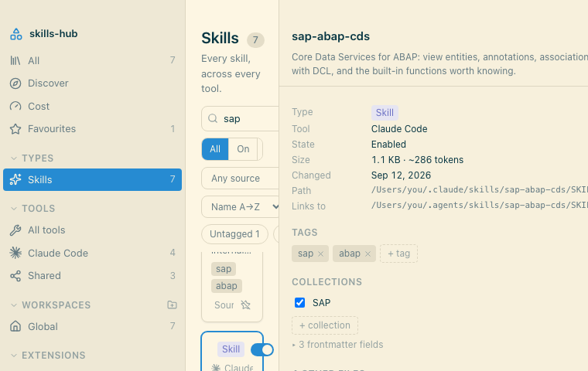Open the Name A→Z sort dropdown
Screen dimensions: 588x371
(x=240, y=207)
